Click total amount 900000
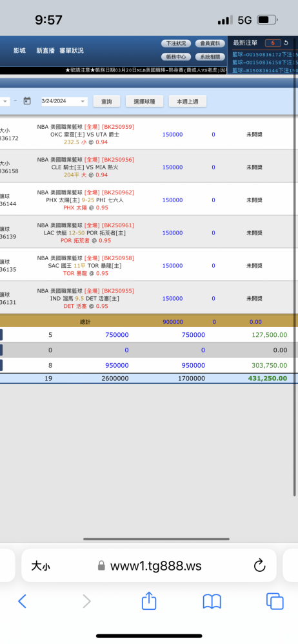Image resolution: width=298 pixels, height=644 pixels. click(173, 323)
